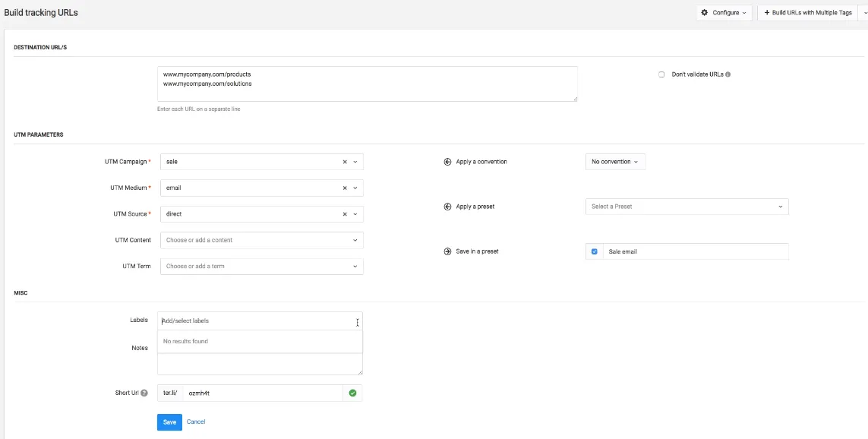Screen dimensions: 868x439
Task: Clear the UTM Source value with its x icon
Action: click(x=343, y=213)
